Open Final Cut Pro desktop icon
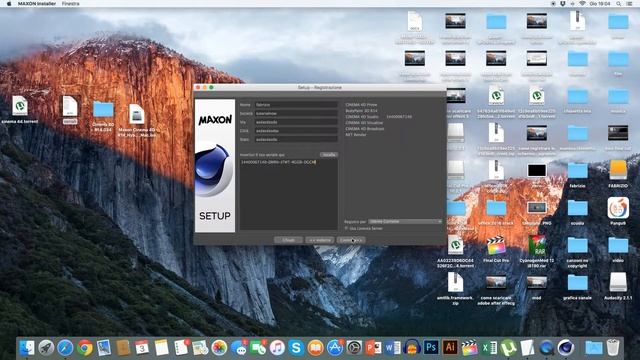This screenshot has width=640, height=360. point(496,246)
